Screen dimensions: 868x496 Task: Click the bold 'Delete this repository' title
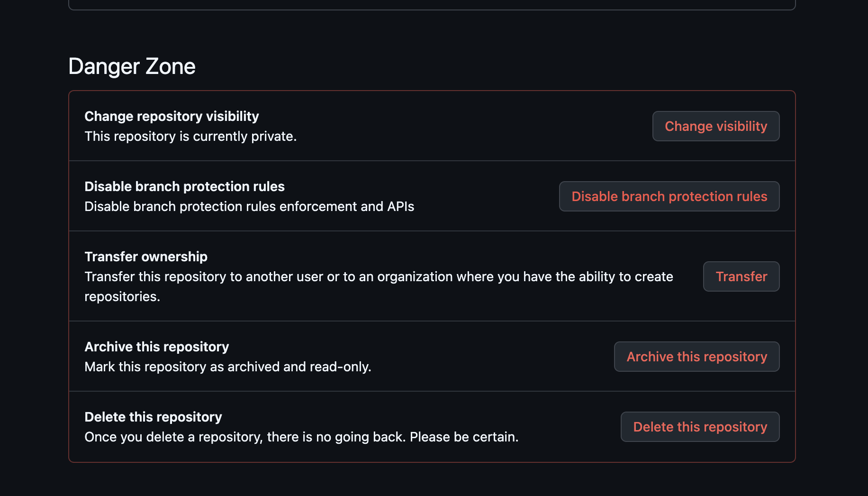153,417
